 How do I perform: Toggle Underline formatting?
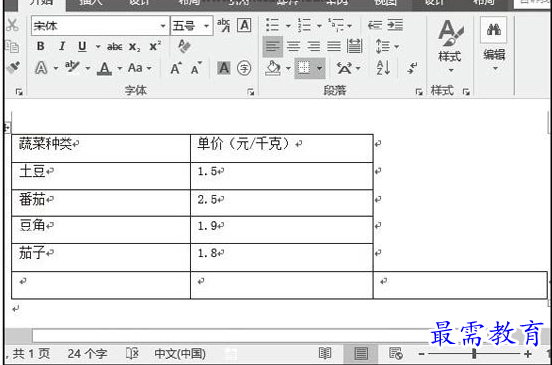click(x=82, y=46)
